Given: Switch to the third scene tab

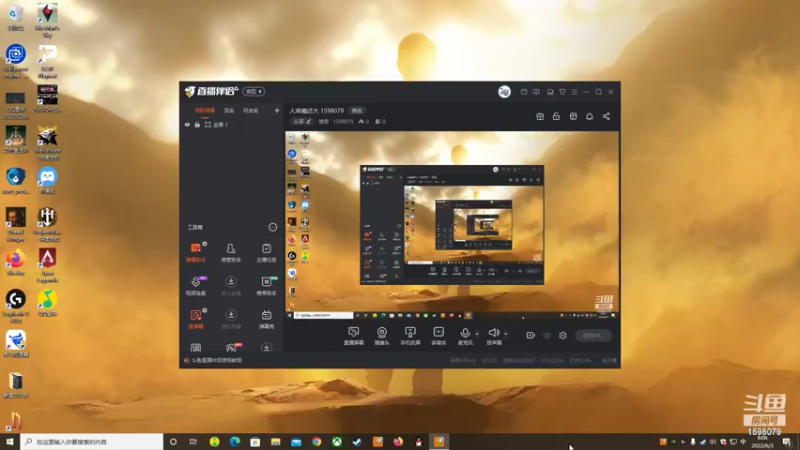Looking at the screenshot, I should tap(250, 111).
